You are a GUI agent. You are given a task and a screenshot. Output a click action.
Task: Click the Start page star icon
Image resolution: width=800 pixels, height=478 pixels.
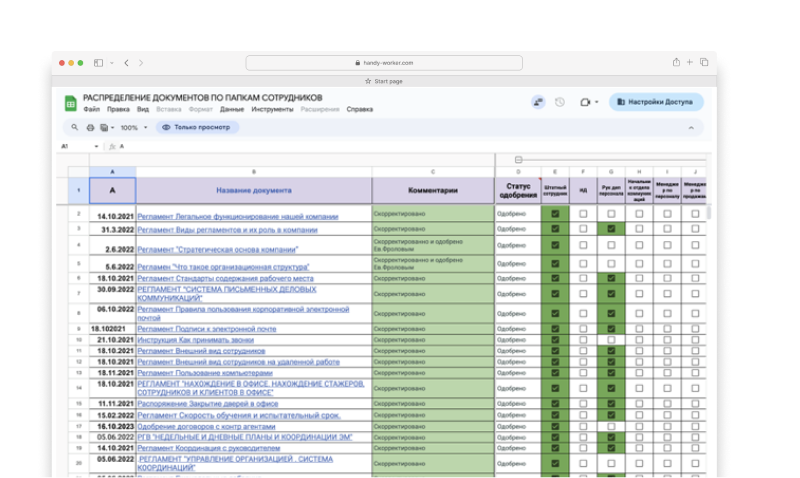(x=368, y=81)
